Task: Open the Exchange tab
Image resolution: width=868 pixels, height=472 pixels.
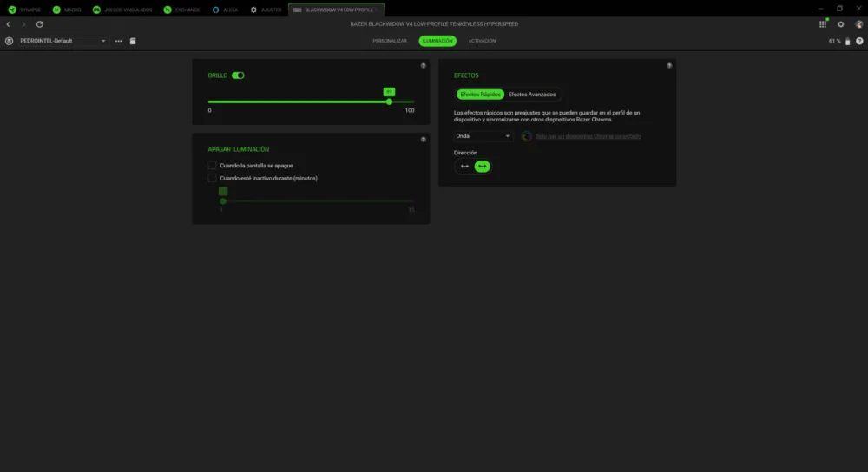Action: tap(181, 10)
